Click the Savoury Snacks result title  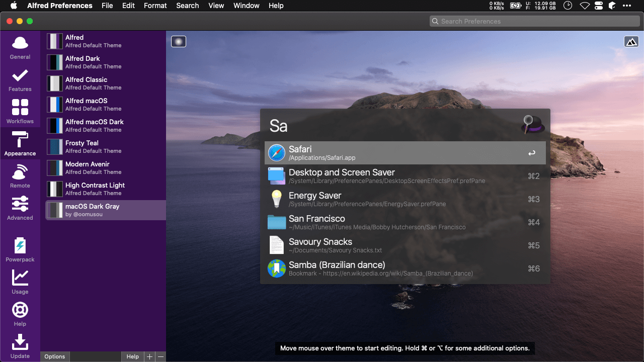pos(320,242)
